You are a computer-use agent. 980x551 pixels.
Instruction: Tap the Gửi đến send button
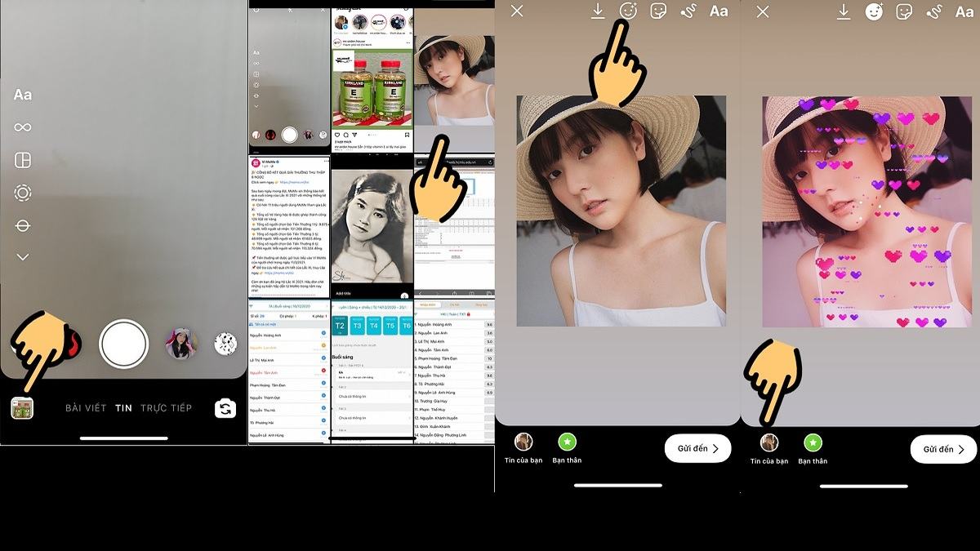coord(697,448)
